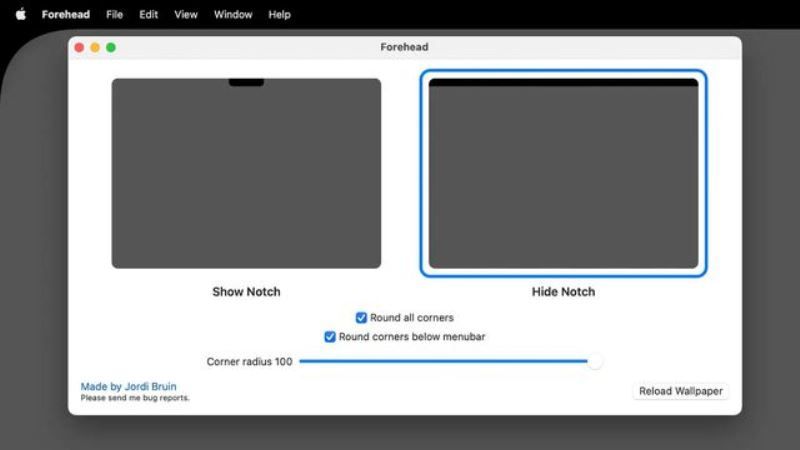Image resolution: width=800 pixels, height=450 pixels.
Task: Open the Help menu
Action: click(x=279, y=14)
